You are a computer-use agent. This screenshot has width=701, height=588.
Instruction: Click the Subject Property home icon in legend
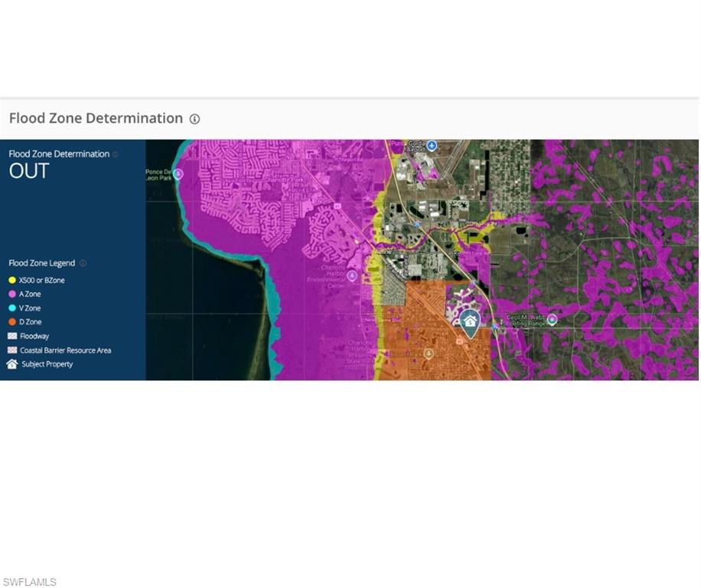point(11,364)
